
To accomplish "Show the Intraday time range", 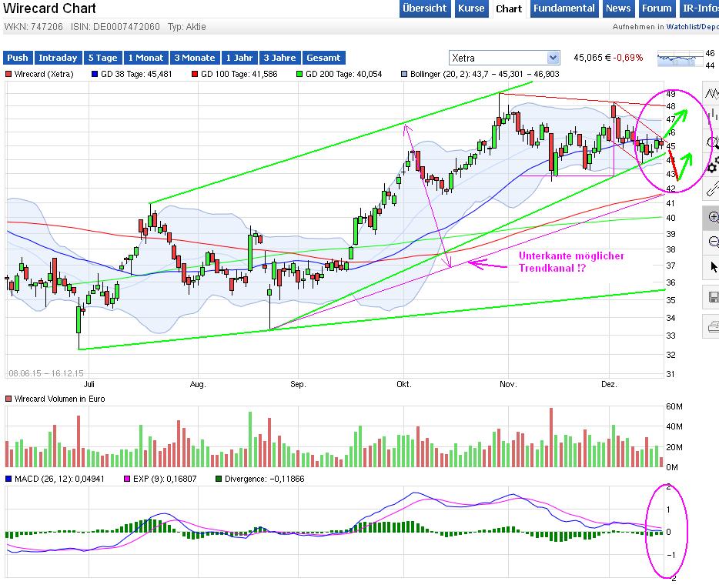I will tap(58, 58).
